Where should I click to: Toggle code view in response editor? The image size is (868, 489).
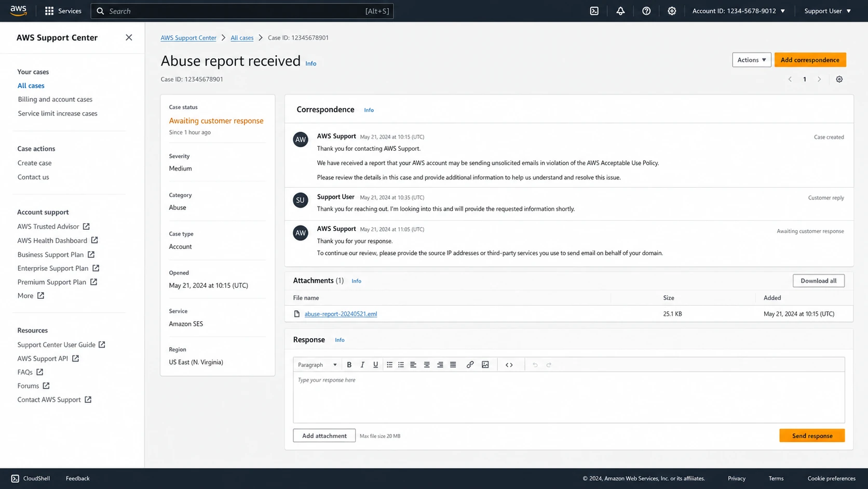[x=509, y=365]
